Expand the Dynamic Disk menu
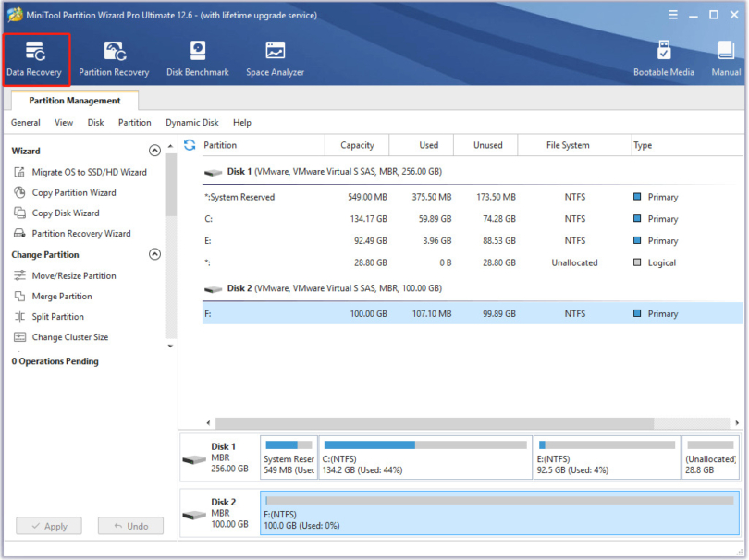 click(191, 121)
